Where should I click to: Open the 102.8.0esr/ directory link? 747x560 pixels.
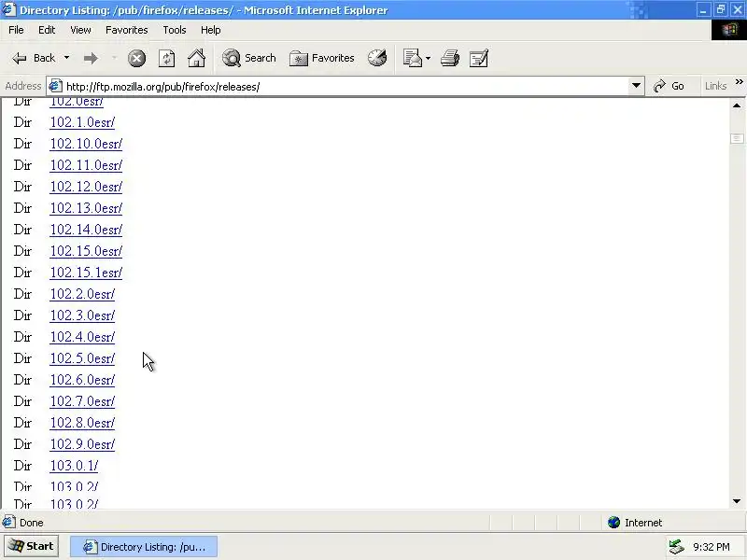[x=82, y=423]
